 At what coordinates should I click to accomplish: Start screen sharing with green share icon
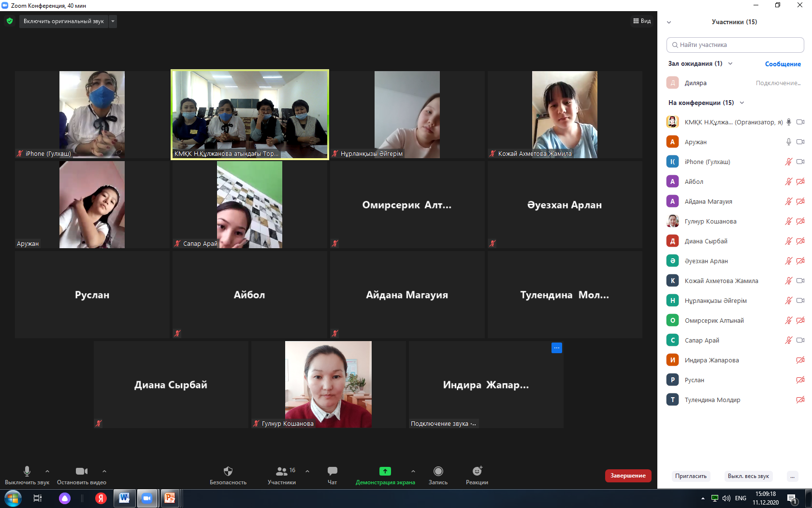(385, 472)
